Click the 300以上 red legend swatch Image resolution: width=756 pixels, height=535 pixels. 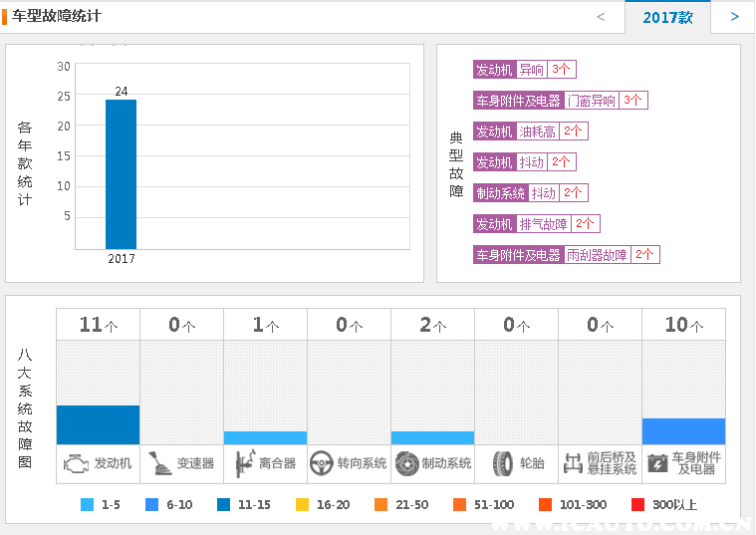(638, 505)
